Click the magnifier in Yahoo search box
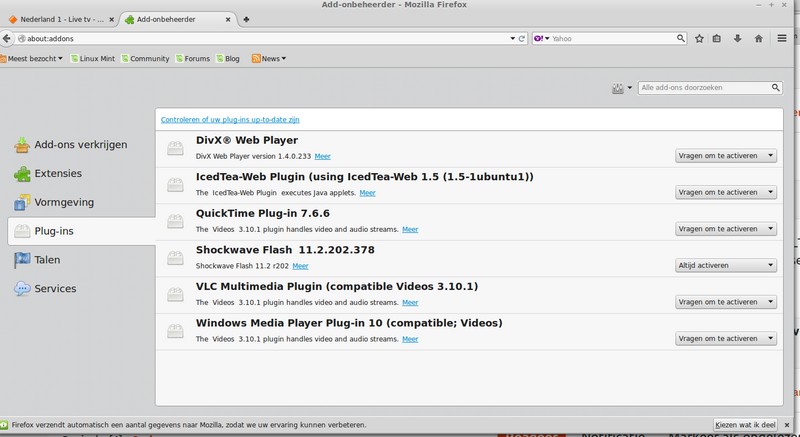Image resolution: width=800 pixels, height=437 pixels. click(x=681, y=38)
